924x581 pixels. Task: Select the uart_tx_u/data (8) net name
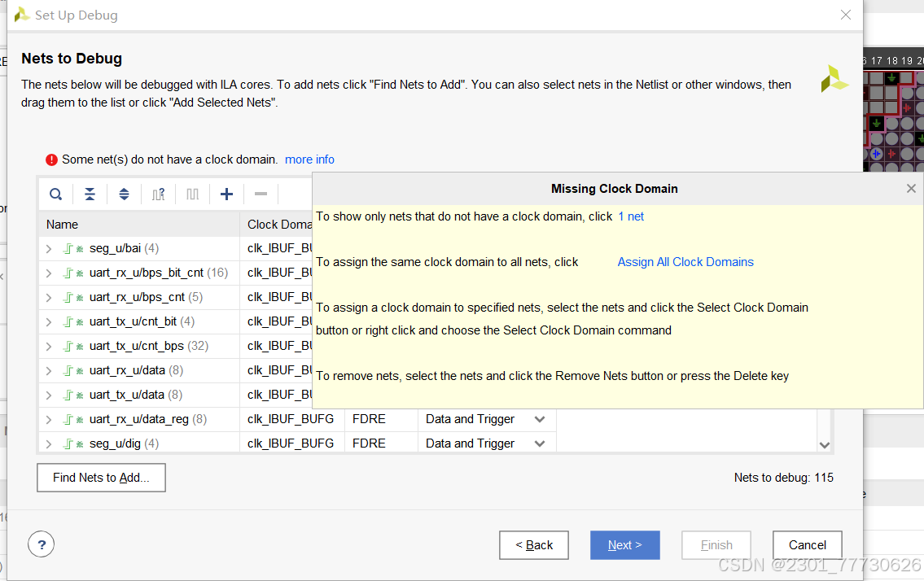coord(135,395)
